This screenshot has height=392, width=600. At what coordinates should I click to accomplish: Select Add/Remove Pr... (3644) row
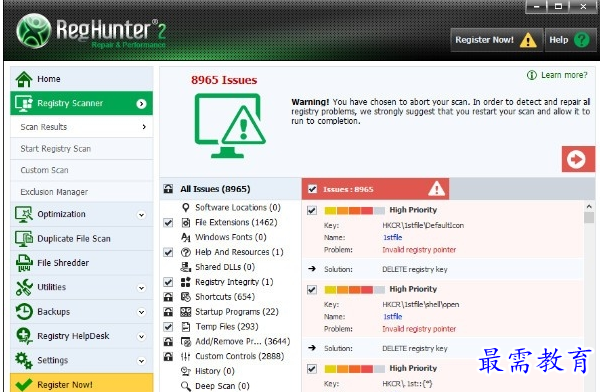(x=231, y=341)
